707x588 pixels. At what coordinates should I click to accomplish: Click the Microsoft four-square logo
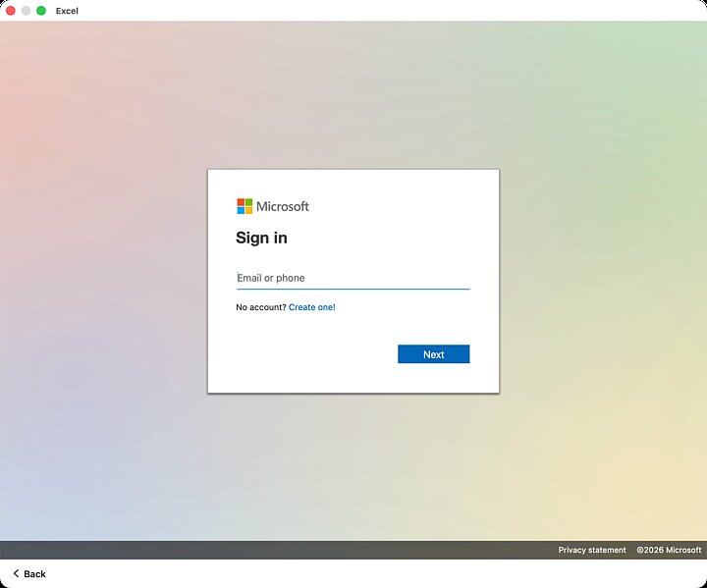coord(245,206)
